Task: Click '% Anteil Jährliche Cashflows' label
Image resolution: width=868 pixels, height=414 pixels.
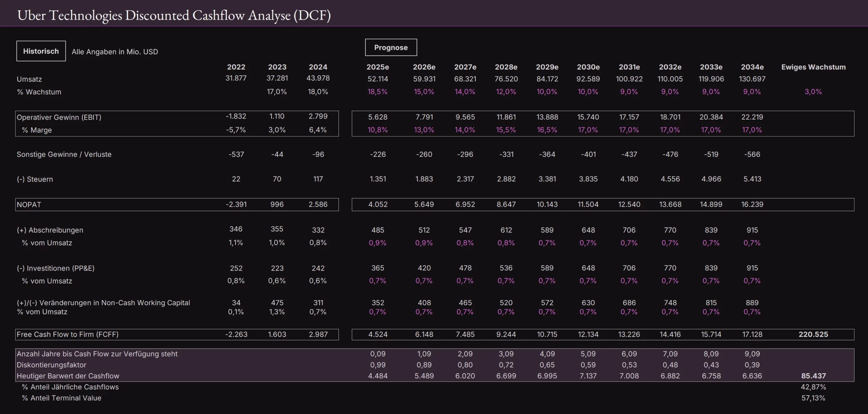Action: [x=70, y=387]
